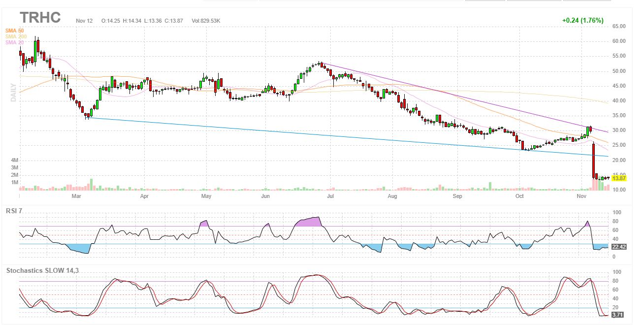The width and height of the screenshot is (644, 325).
Task: Open the RSI 7 indicator title
Action: click(14, 211)
